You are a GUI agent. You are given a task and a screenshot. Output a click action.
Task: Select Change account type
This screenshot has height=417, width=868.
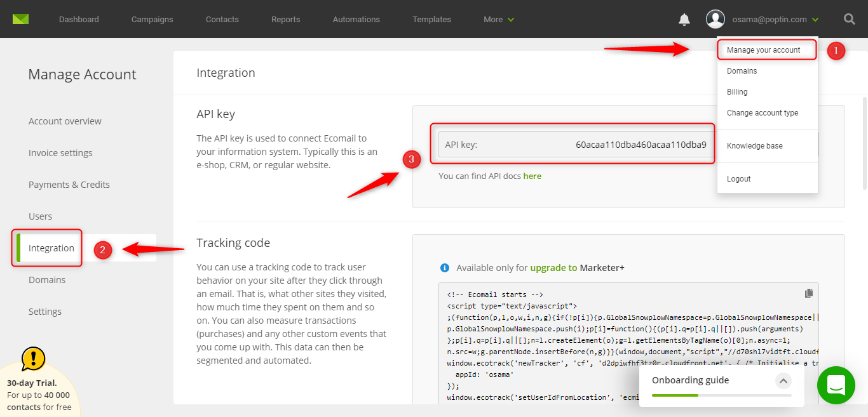pos(763,113)
